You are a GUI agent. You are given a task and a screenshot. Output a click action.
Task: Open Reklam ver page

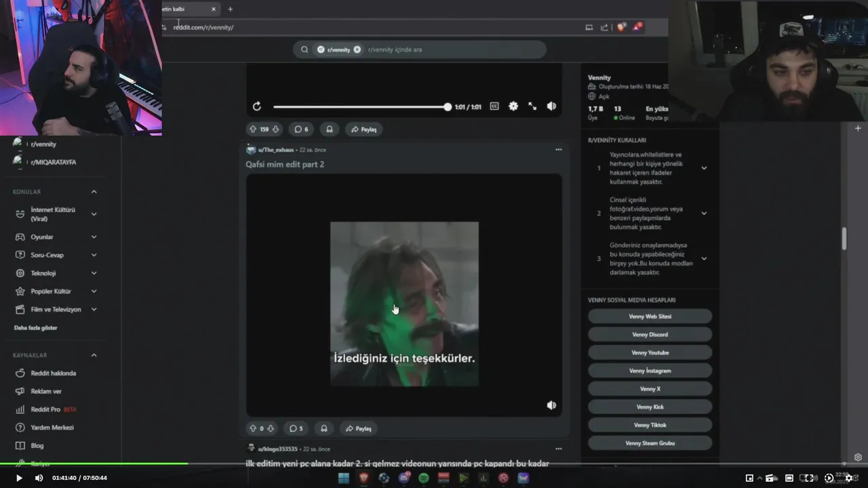coord(46,391)
